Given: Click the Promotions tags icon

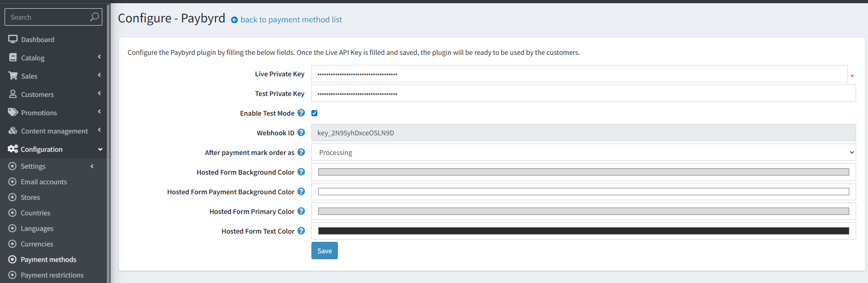Looking at the screenshot, I should 13,112.
